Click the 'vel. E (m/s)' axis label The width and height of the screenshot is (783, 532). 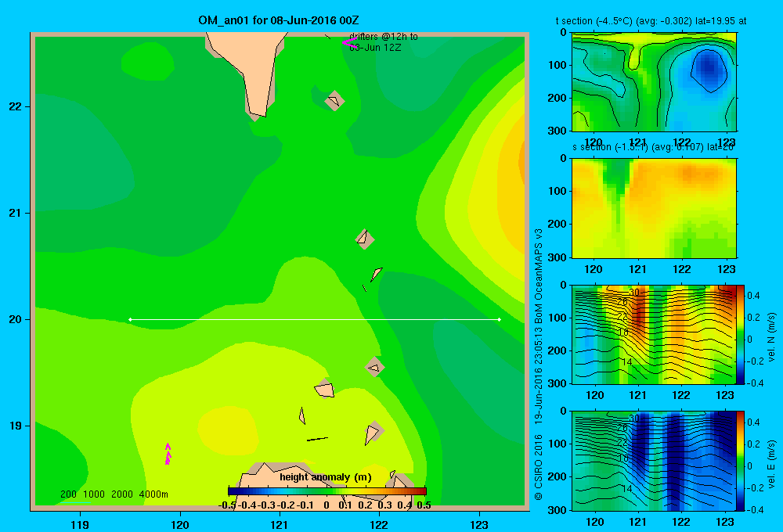(771, 464)
